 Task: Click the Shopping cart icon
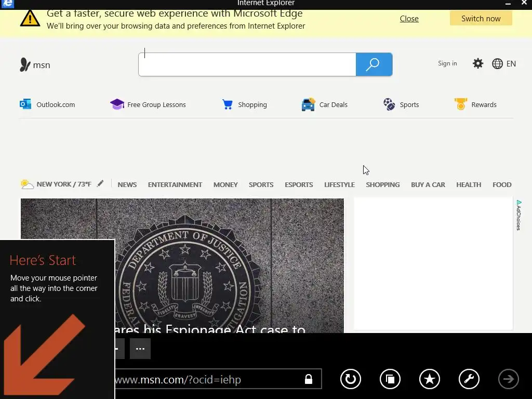coord(228,104)
